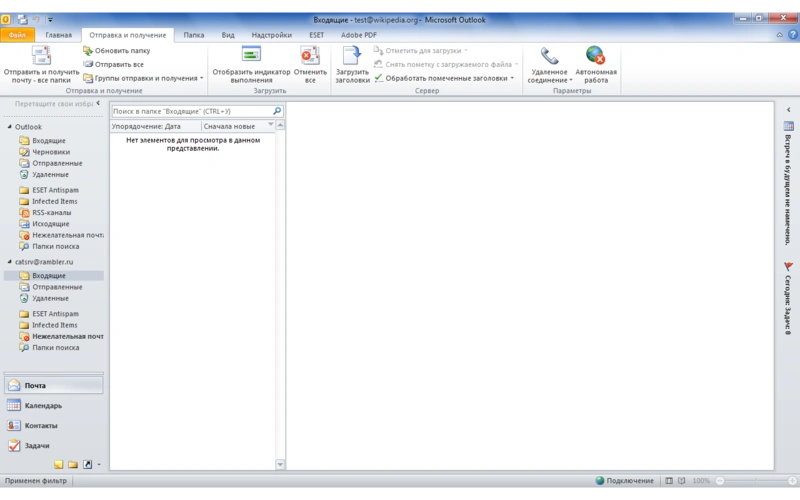
Task: Click Подключение status indicator
Action: tap(624, 481)
